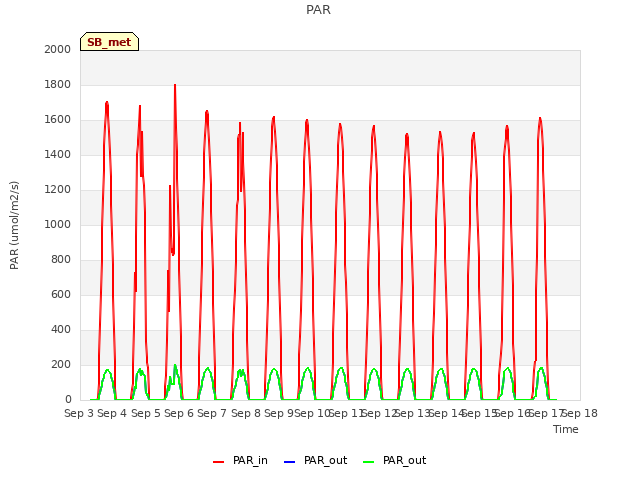Click the Sep 18 x-axis label
Image resolution: width=640 pixels, height=480 pixels.
tap(580, 413)
